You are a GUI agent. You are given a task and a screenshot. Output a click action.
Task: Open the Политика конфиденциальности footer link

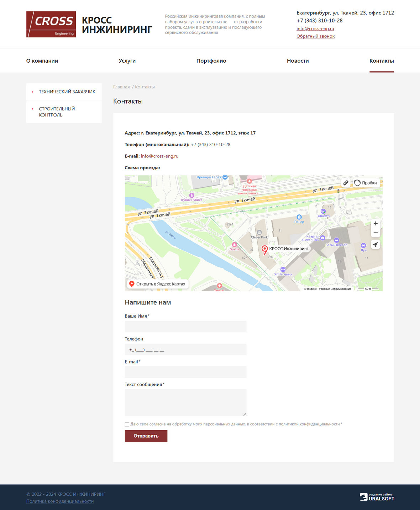click(x=60, y=501)
